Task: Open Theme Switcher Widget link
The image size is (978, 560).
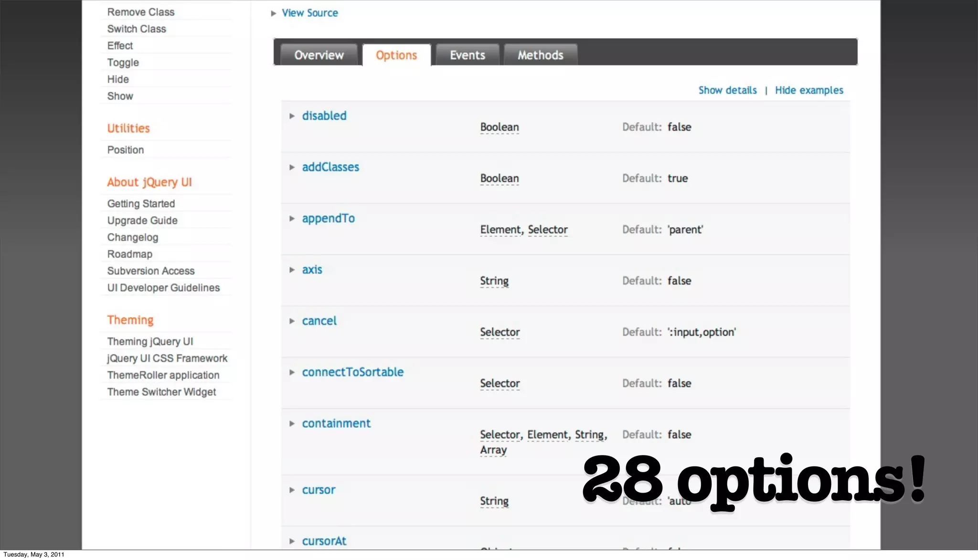Action: (x=161, y=392)
